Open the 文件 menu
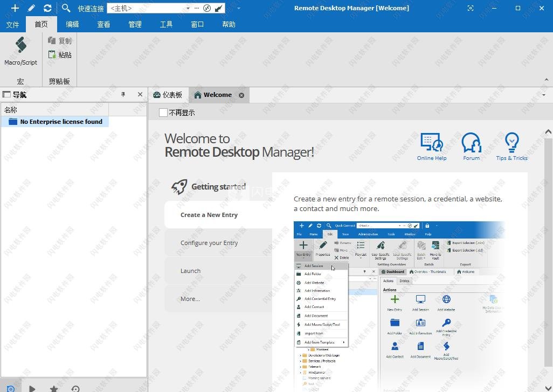 (13, 24)
